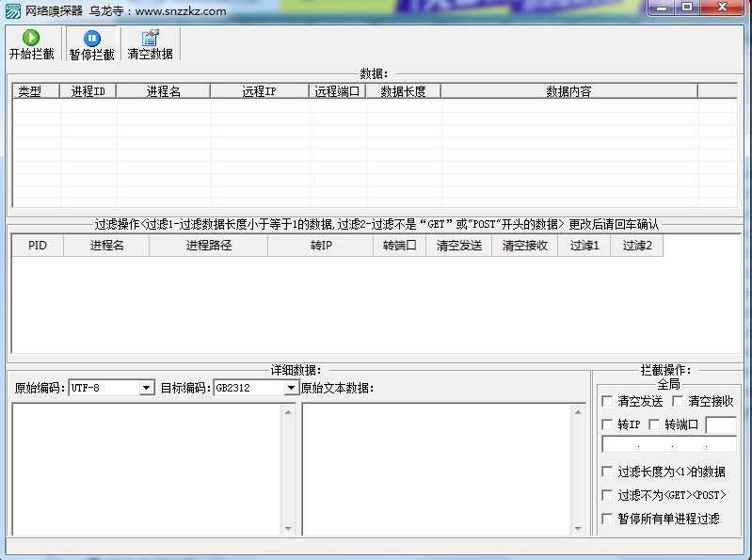The image size is (752, 560).
Task: Click inside the left decoded text area
Action: 147,469
